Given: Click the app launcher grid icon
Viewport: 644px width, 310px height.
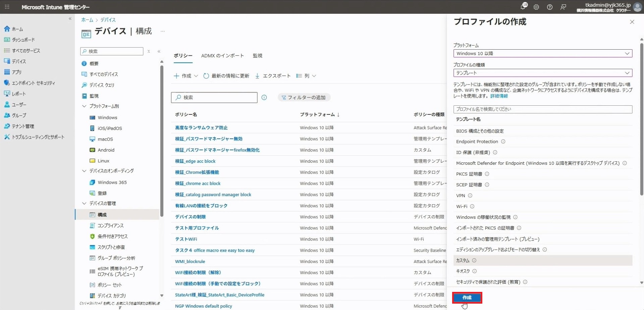Looking at the screenshot, I should (x=7, y=7).
